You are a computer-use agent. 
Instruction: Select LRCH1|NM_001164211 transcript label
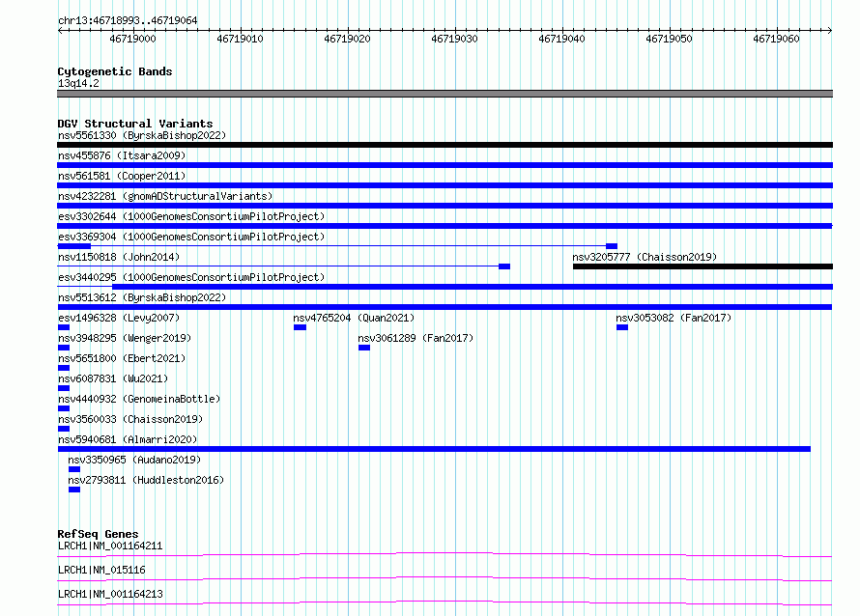click(x=110, y=546)
